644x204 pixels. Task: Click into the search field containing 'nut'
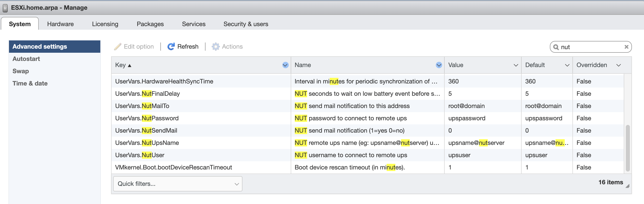591,47
